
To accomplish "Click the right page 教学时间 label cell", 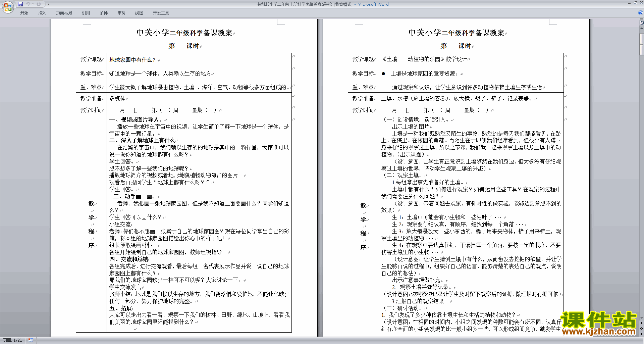I will tap(363, 110).
